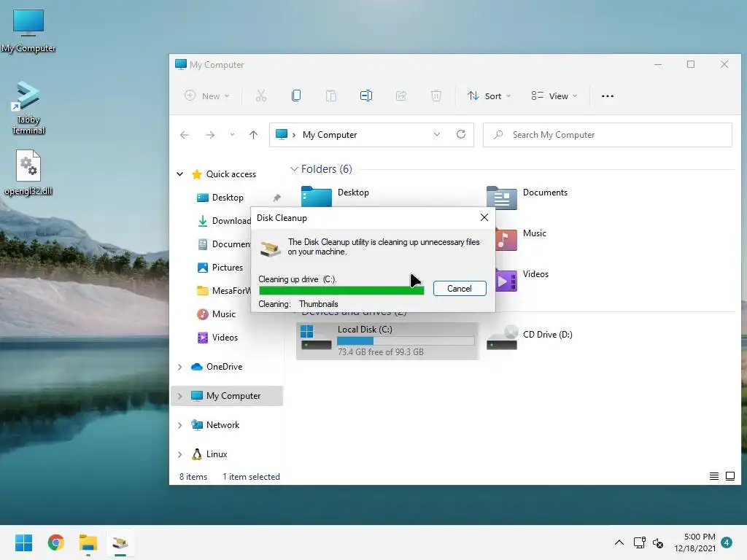Select opengl32.dll file on desktop

click(x=28, y=172)
